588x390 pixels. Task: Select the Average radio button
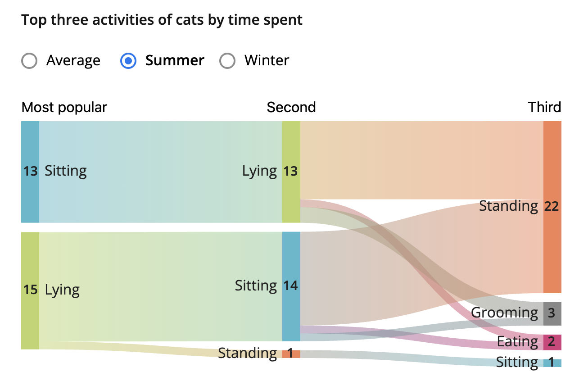coord(29,61)
